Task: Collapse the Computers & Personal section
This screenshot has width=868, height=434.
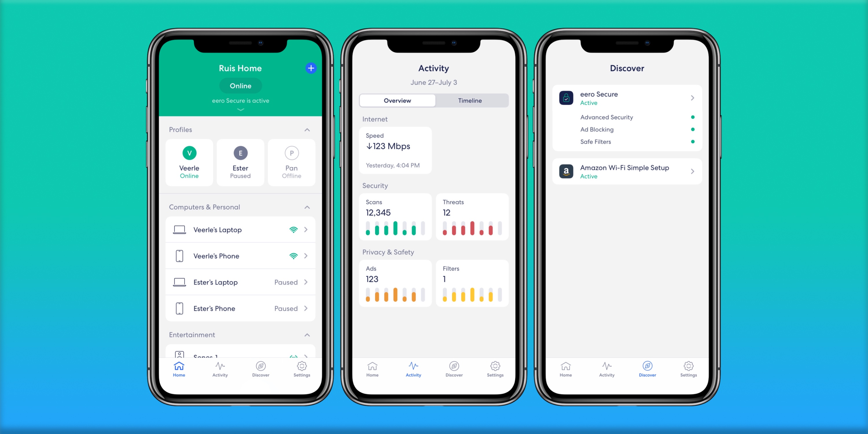Action: (x=307, y=207)
